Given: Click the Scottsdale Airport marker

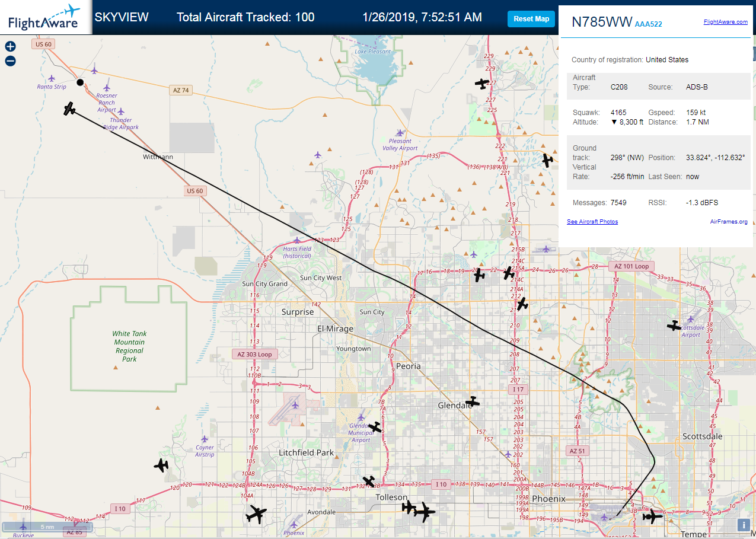Looking at the screenshot, I should point(690,320).
